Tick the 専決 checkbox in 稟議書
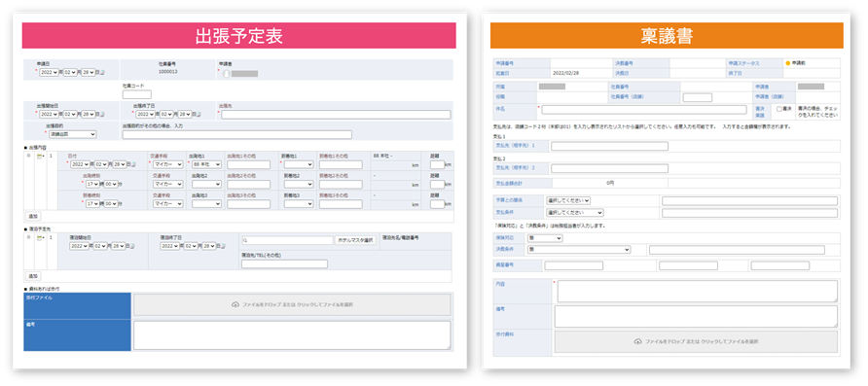 tap(779, 110)
